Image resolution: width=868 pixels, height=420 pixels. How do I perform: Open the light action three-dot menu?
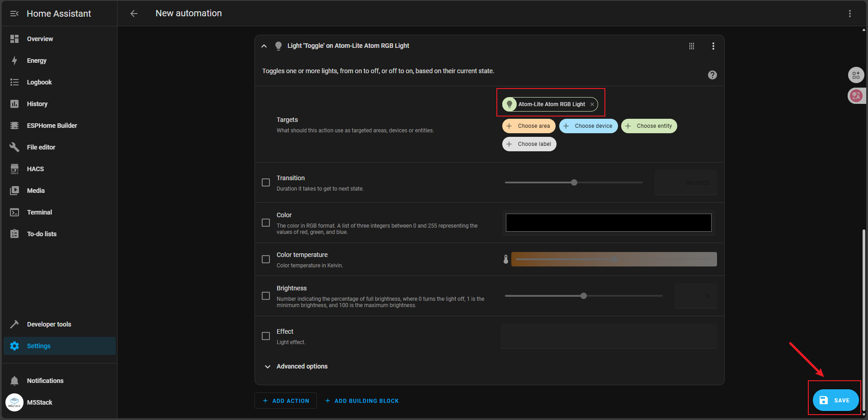(713, 46)
